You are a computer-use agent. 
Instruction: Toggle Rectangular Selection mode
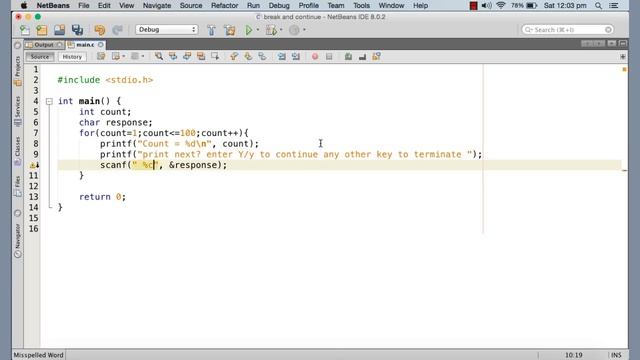tap(215, 56)
